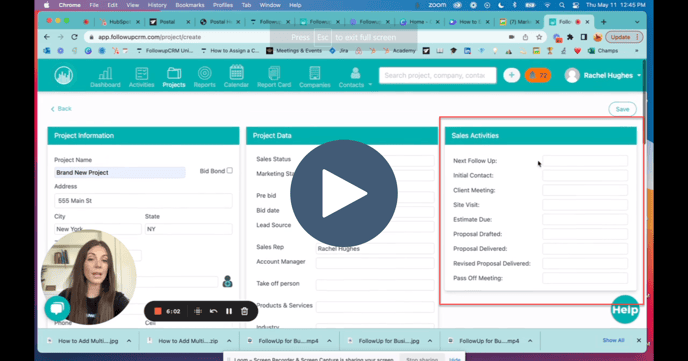Click the macOS Spotlight search icon
The height and width of the screenshot is (361, 688).
[562, 5]
